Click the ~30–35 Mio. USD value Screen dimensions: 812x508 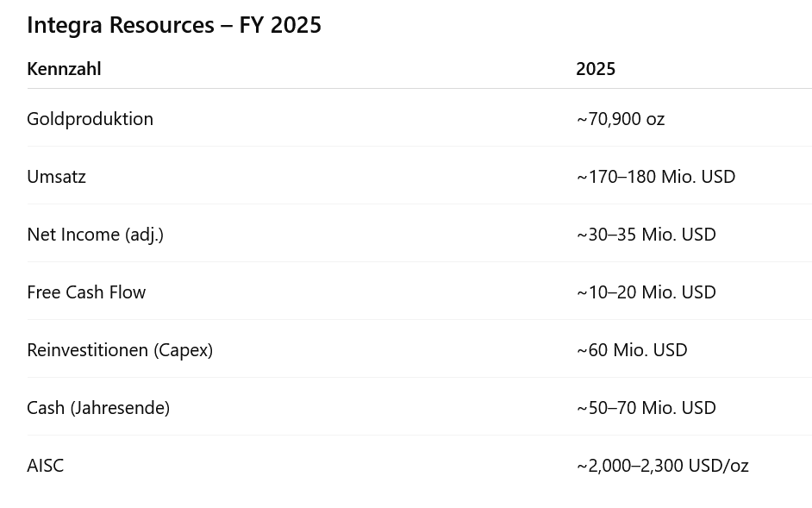point(646,235)
